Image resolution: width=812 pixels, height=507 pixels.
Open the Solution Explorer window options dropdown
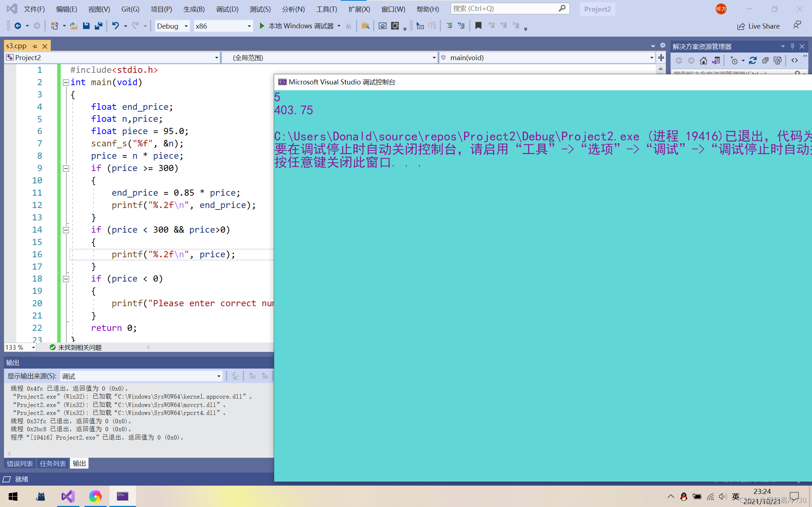(x=783, y=46)
